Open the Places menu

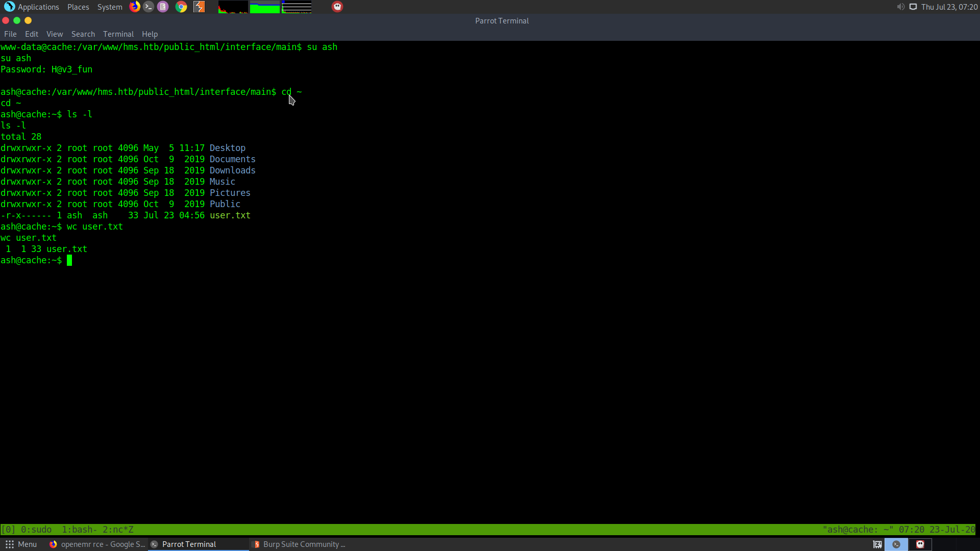coord(78,7)
